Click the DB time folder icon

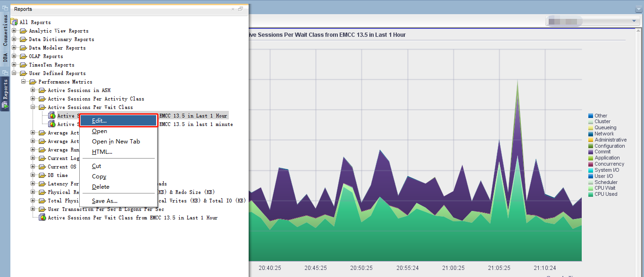click(42, 175)
